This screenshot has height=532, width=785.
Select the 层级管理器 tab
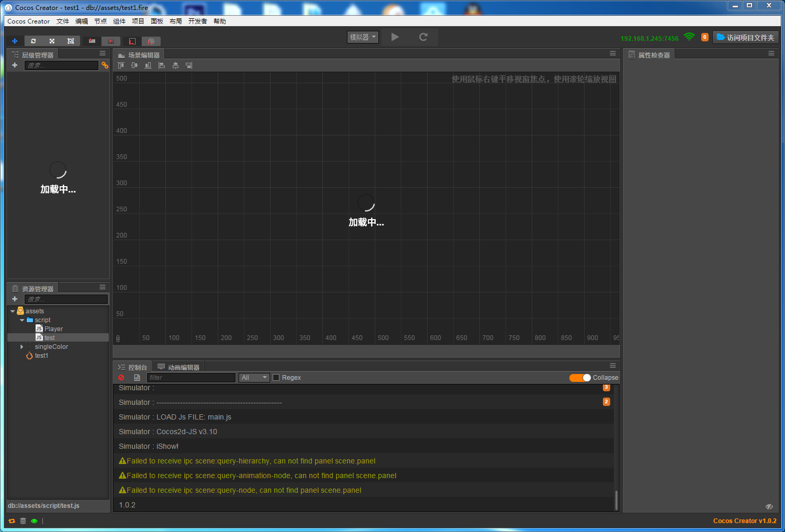pos(33,54)
